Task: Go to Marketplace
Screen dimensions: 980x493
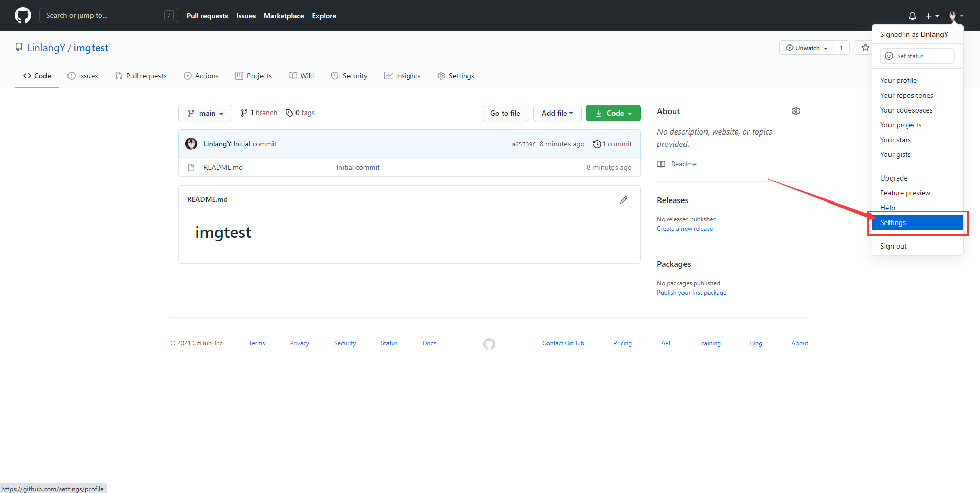Action: [x=284, y=16]
